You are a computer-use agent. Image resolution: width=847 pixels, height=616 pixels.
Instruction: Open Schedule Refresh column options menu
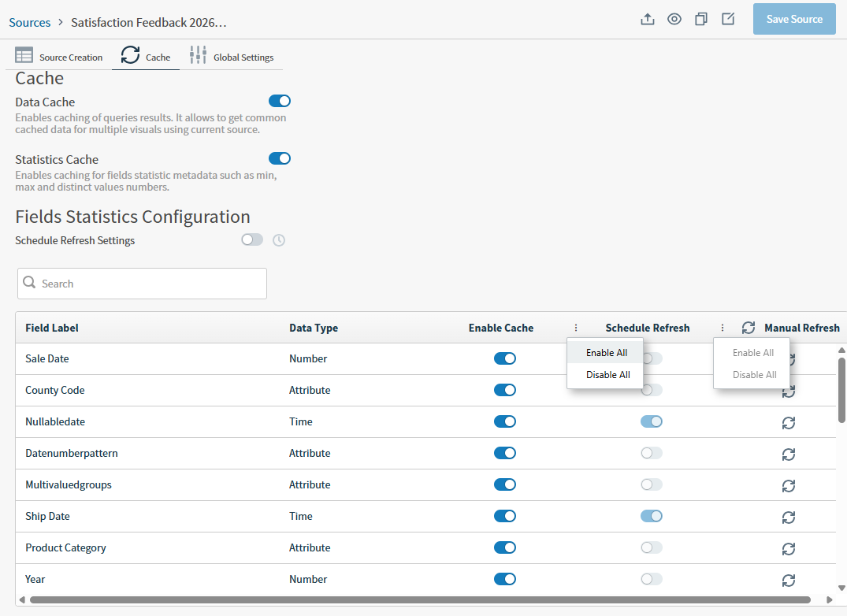click(x=723, y=328)
